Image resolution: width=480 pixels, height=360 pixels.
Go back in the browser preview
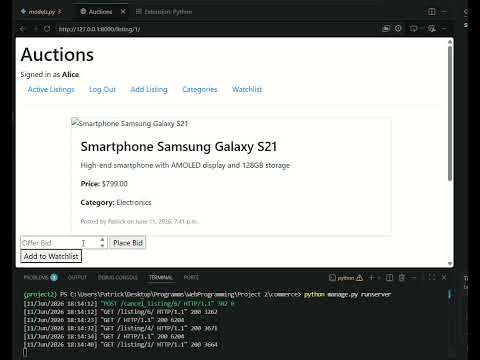click(x=22, y=29)
